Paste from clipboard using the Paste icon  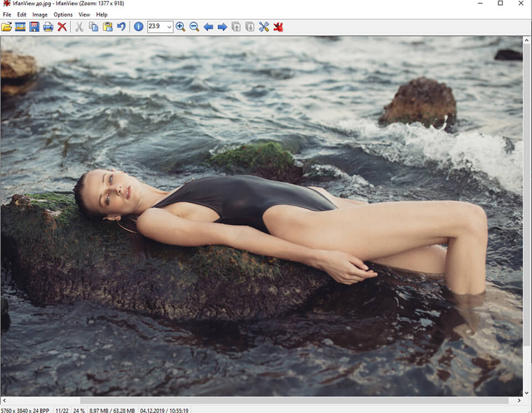[x=108, y=27]
